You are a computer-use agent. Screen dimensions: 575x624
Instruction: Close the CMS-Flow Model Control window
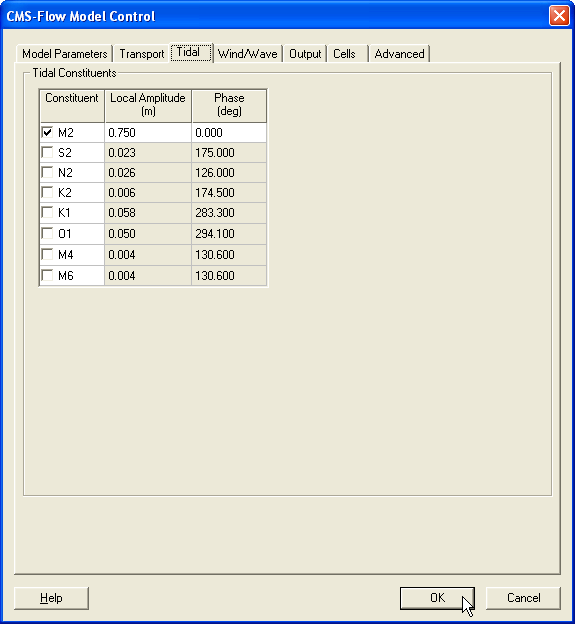tap(559, 16)
